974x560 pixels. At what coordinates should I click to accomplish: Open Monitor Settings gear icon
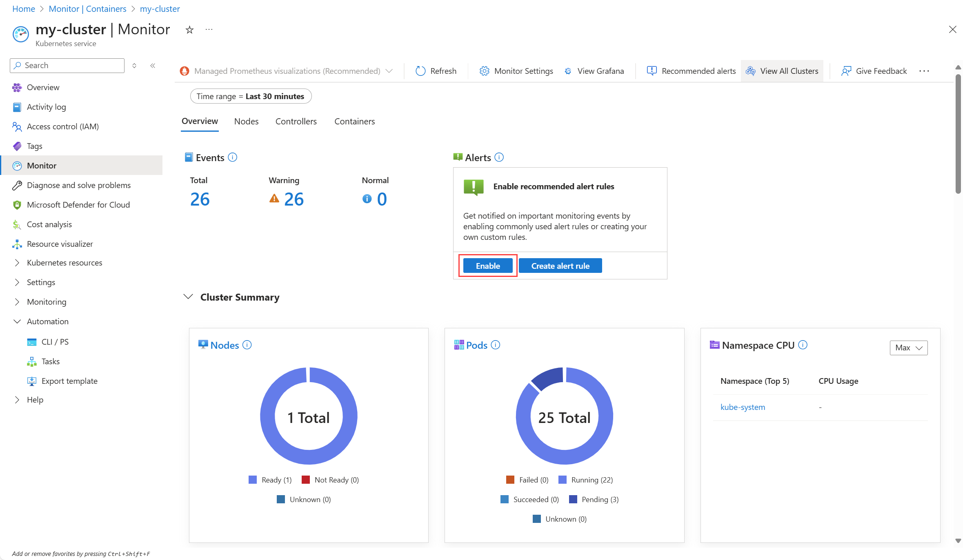(x=484, y=71)
